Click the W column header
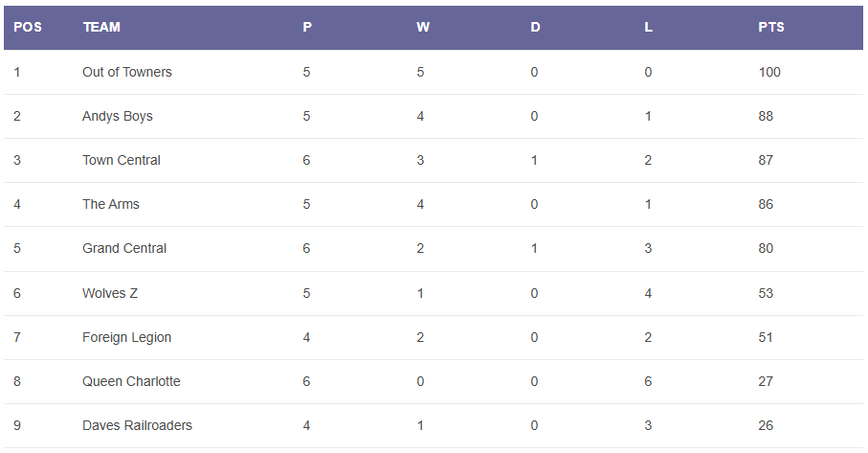 tap(422, 27)
